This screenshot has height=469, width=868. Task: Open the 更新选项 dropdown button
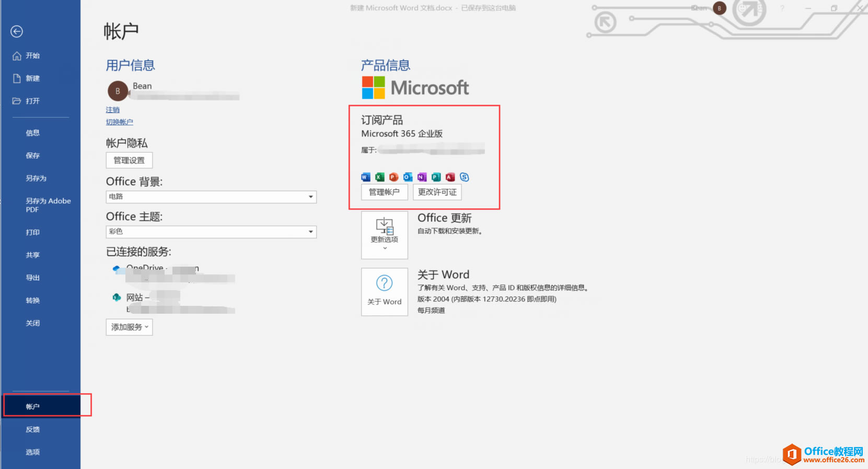click(x=385, y=235)
